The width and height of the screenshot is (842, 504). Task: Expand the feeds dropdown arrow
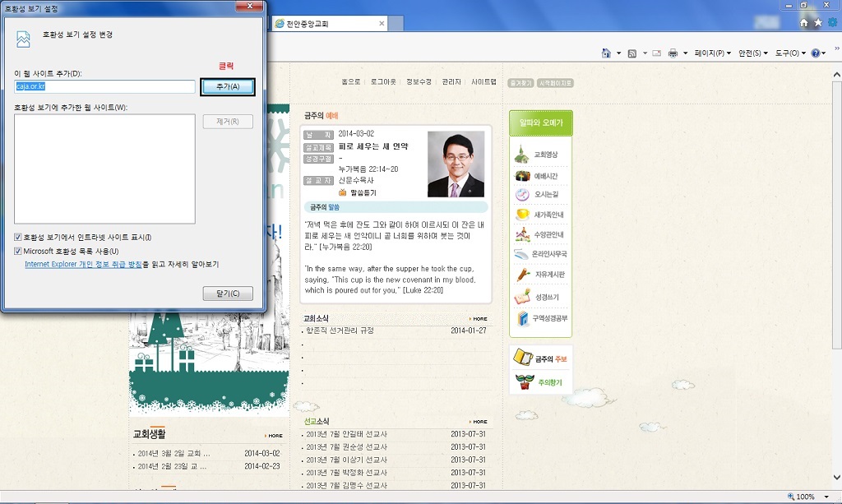click(645, 53)
